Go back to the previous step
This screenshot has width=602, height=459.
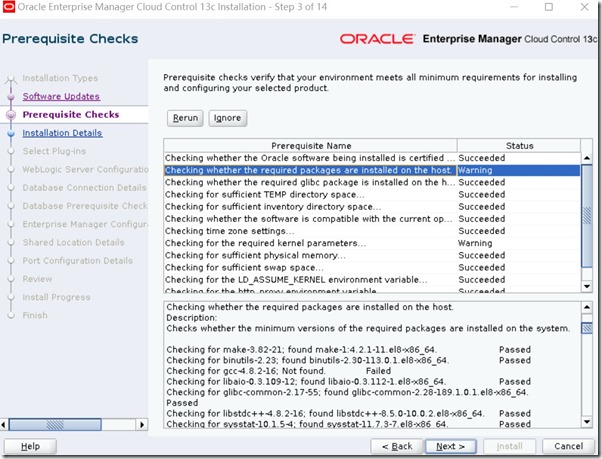[x=397, y=446]
